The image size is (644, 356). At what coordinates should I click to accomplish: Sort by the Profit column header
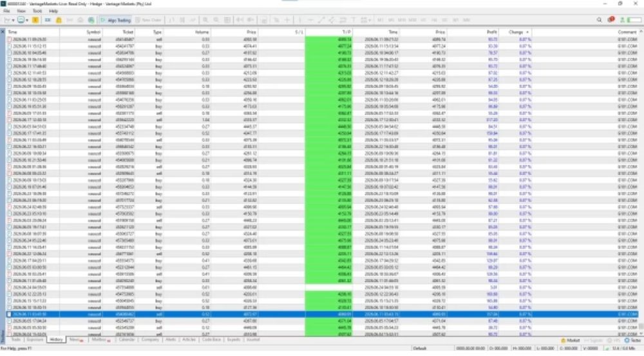tap(491, 32)
